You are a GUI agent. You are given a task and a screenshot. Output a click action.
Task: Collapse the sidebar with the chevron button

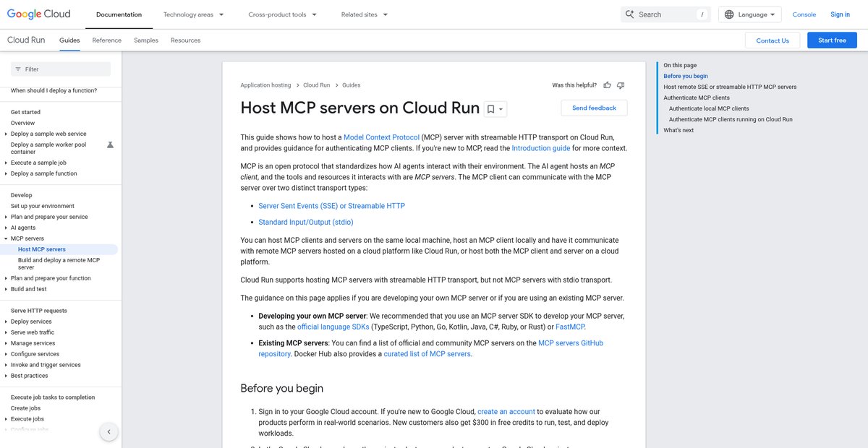pos(109,432)
